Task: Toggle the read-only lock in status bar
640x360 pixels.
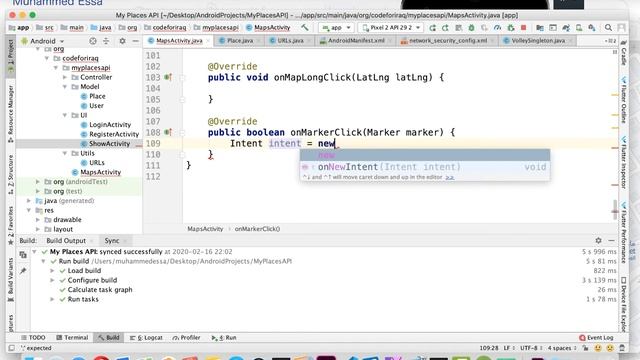Action: tap(586, 348)
